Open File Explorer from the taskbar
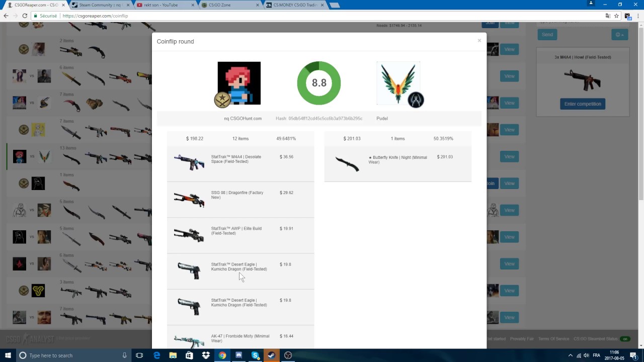Viewport: 644px width, 362px height. [x=173, y=355]
